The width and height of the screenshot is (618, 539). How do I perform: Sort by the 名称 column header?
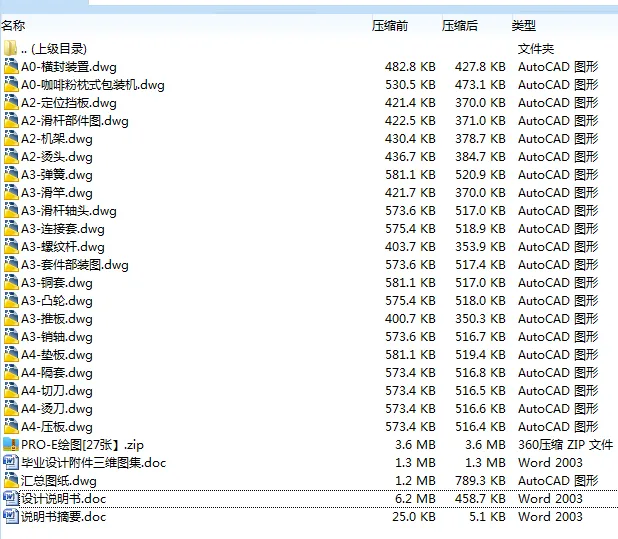(13, 26)
